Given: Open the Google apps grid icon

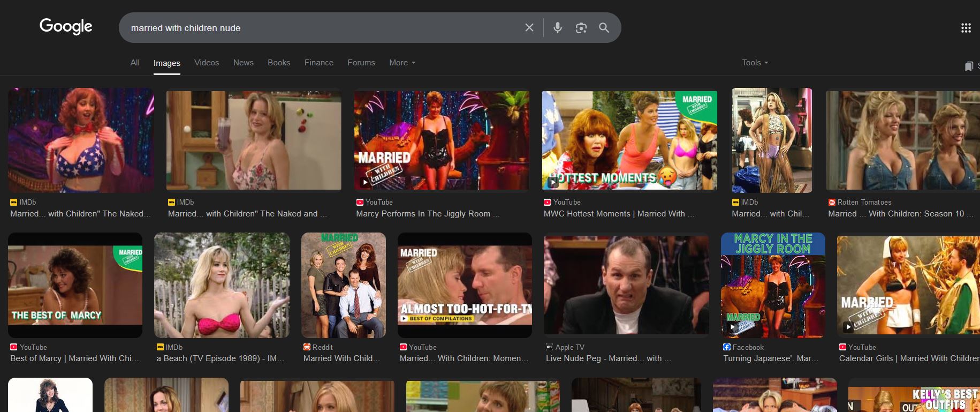Looking at the screenshot, I should click(966, 28).
